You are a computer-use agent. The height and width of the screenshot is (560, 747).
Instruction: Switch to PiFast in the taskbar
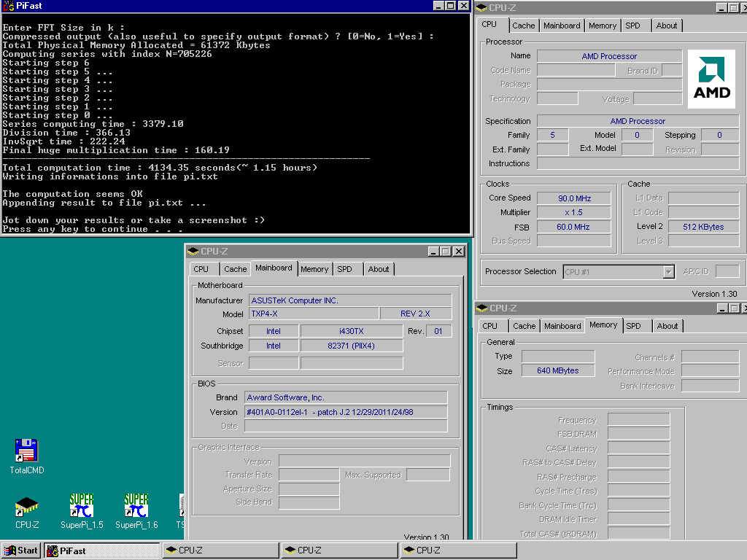(x=102, y=551)
